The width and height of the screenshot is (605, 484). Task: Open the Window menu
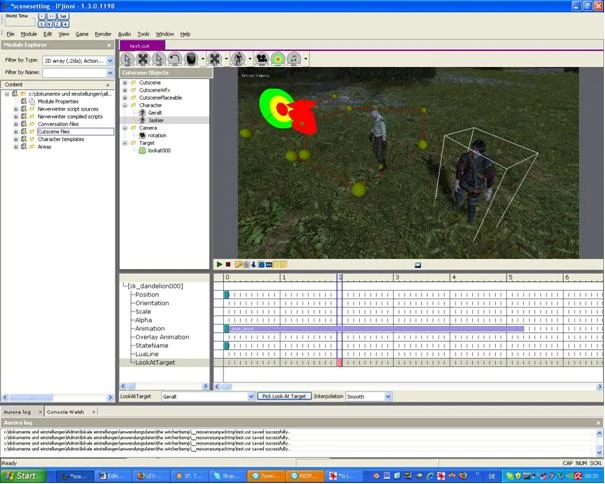[165, 34]
